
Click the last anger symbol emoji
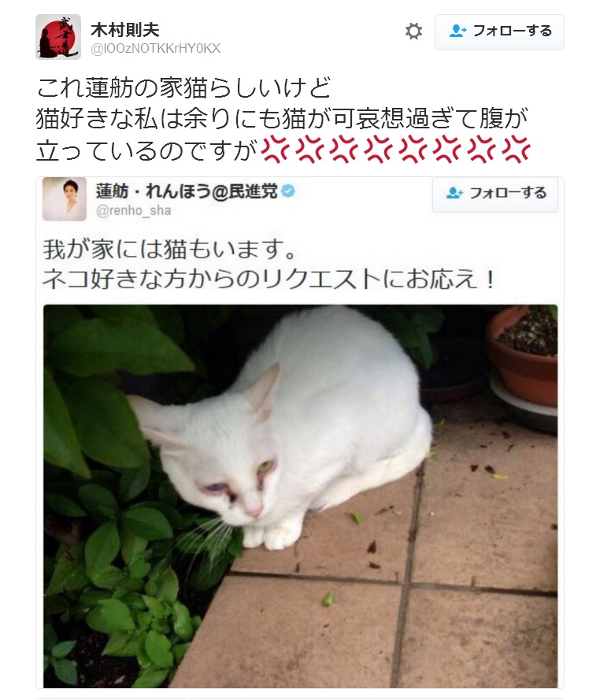point(516,150)
